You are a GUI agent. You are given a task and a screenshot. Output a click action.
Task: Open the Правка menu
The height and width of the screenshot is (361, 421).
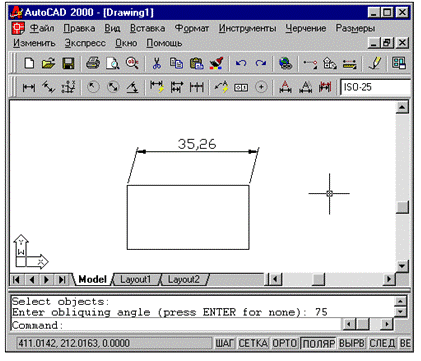(79, 28)
